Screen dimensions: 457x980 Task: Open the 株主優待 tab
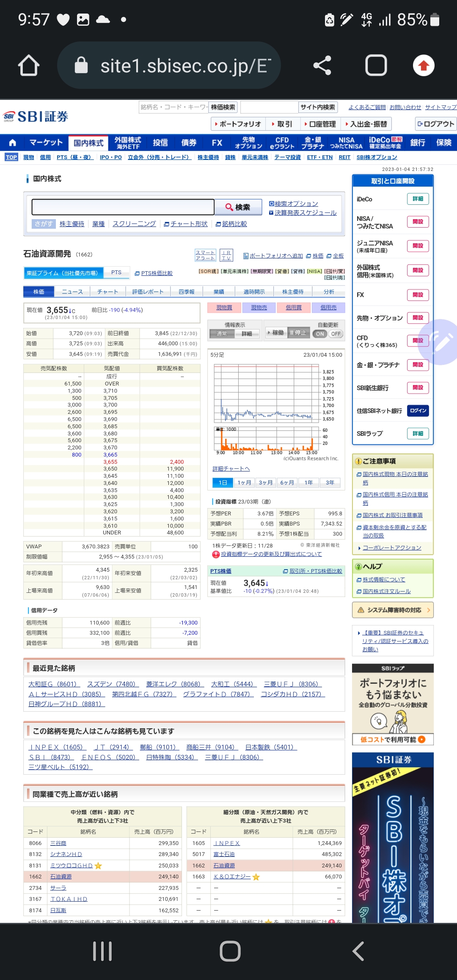coord(293,292)
